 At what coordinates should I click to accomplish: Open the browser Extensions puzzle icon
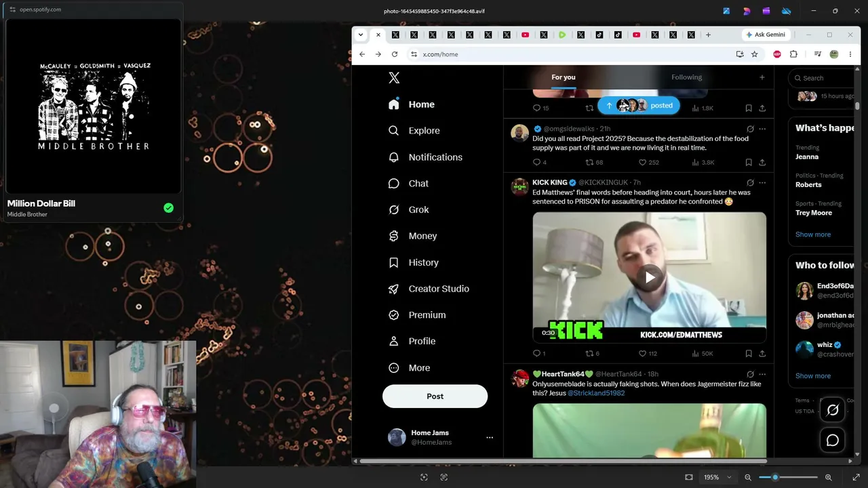tap(793, 54)
